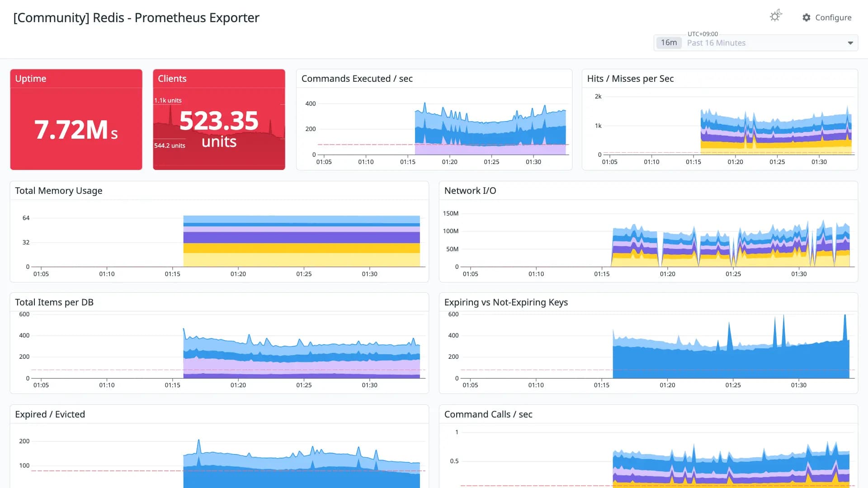Viewport: 868px width, 488px height.
Task: Click the 523.35 units clients value
Action: click(219, 129)
